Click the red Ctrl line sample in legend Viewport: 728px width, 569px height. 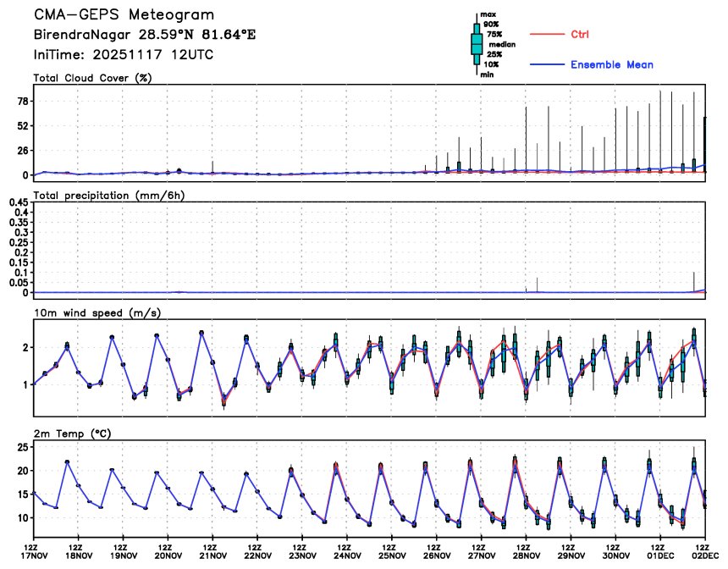(547, 35)
